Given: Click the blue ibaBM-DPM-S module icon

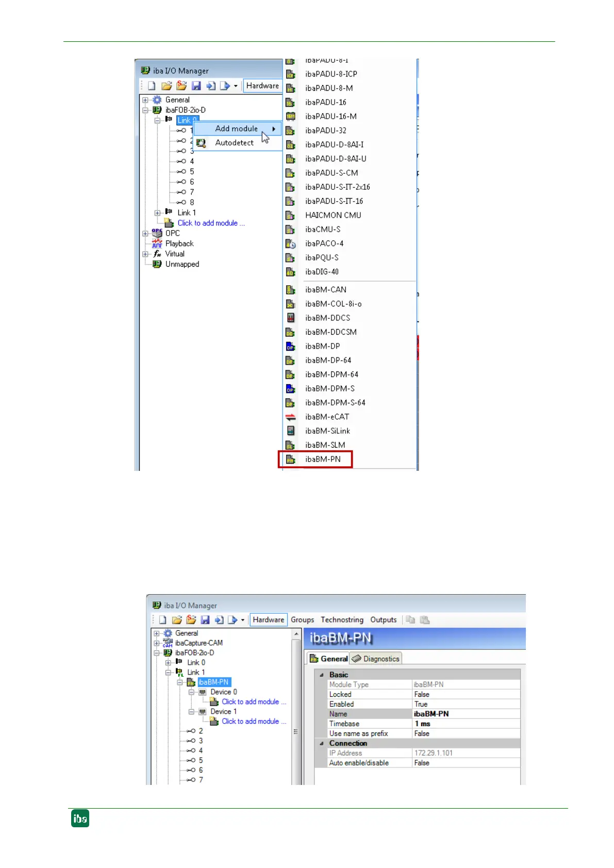Looking at the screenshot, I should tap(290, 388).
